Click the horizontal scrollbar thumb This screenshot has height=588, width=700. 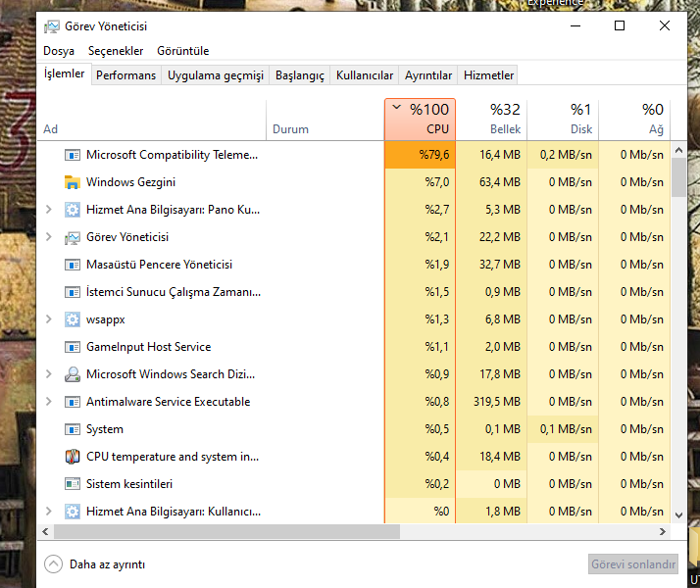coord(226,531)
